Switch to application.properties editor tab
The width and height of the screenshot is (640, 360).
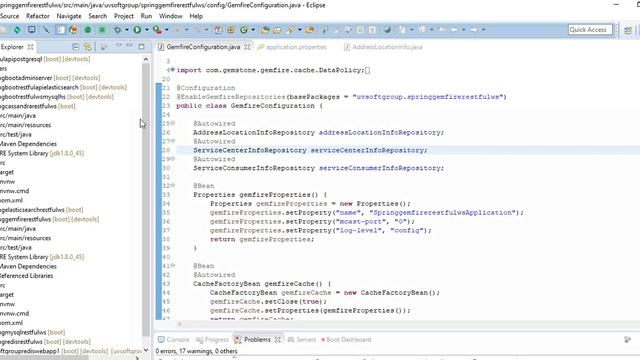292,47
